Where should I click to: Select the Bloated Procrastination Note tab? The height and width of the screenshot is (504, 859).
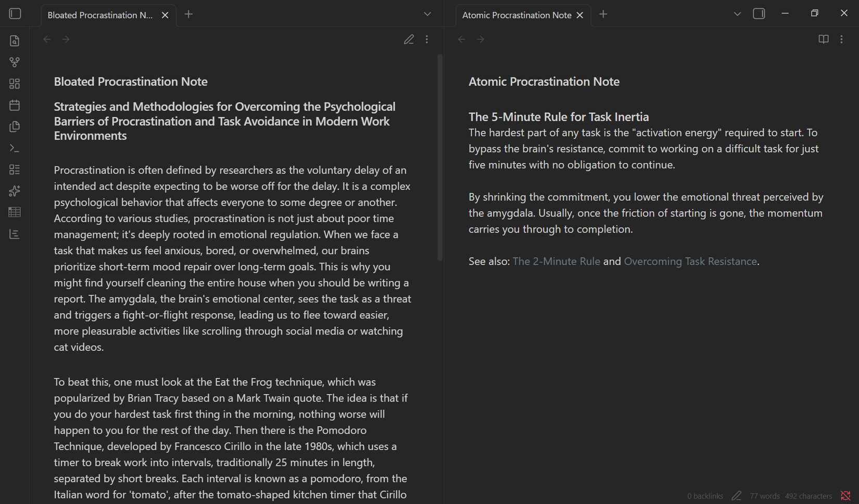pyautogui.click(x=100, y=15)
